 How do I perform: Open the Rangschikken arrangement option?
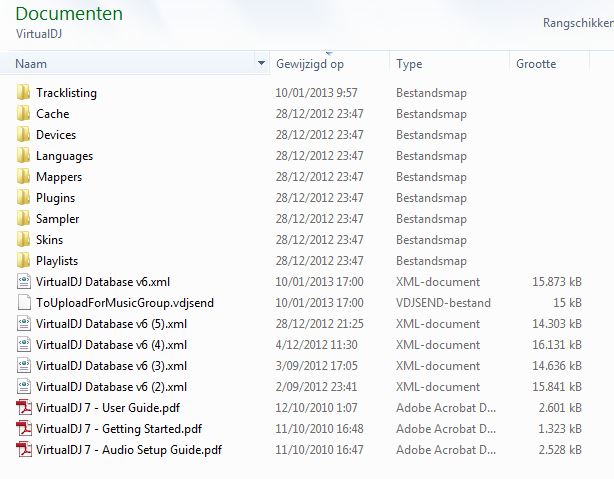(578, 23)
